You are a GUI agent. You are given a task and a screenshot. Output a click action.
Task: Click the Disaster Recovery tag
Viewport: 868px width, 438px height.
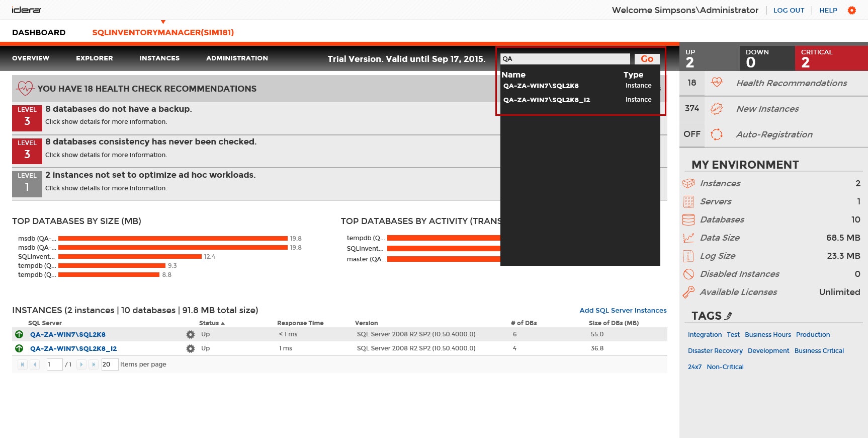coord(715,351)
